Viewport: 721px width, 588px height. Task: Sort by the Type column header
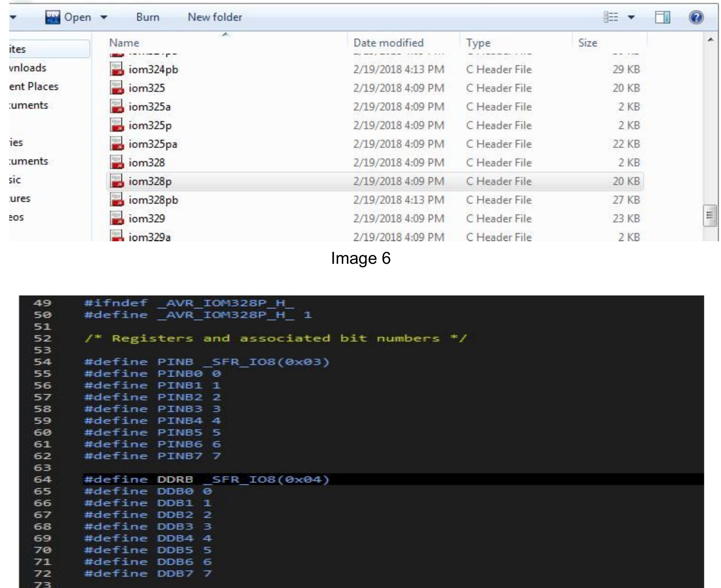(x=478, y=43)
